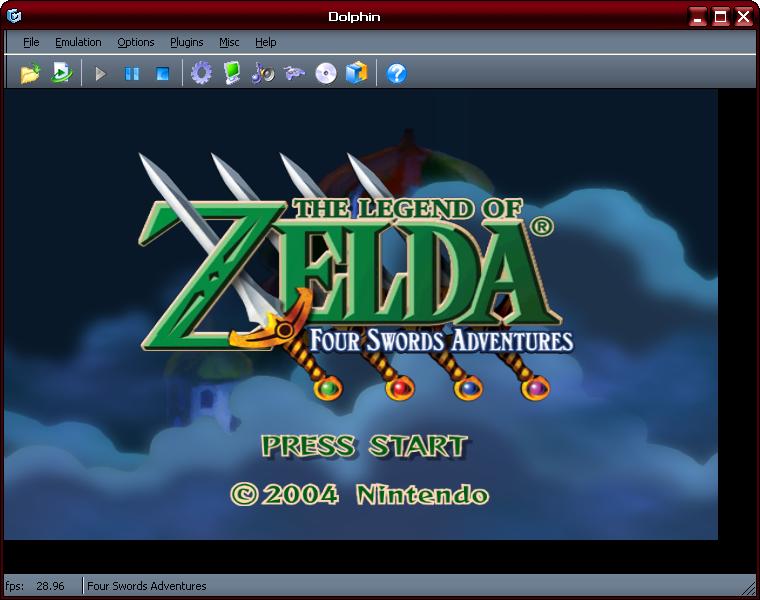Open the DSP audio settings icon

coord(263,74)
